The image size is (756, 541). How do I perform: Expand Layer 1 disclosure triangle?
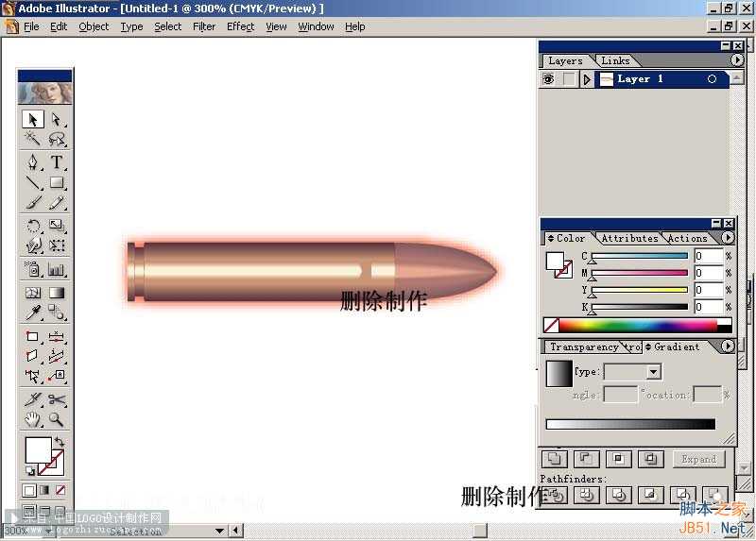point(586,79)
